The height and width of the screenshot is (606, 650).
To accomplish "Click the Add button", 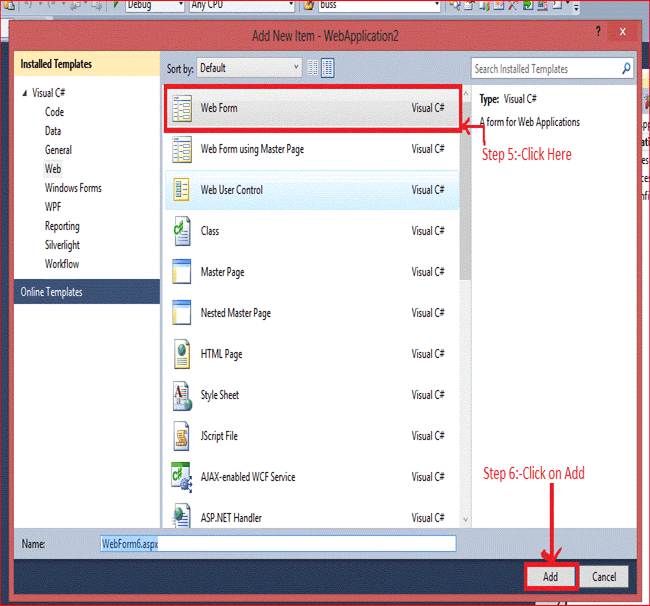I will (x=551, y=577).
